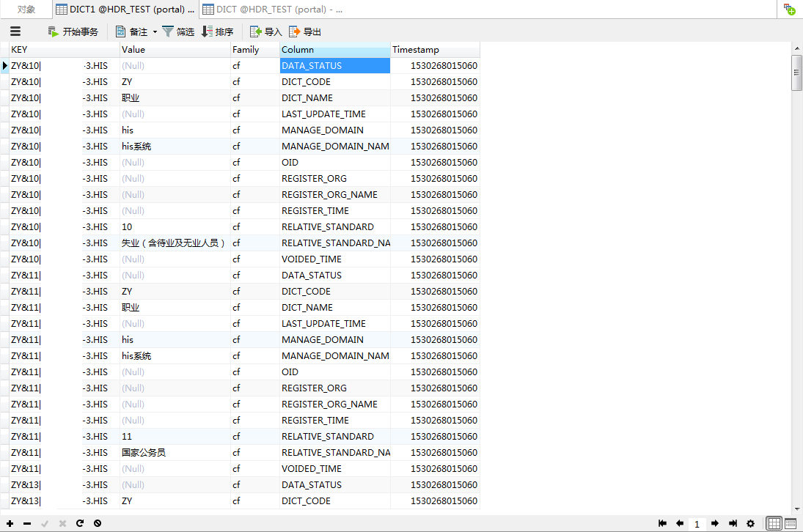Open the 备注 memo tool
Screen dimensions: 803x532
pyautogui.click(x=131, y=32)
